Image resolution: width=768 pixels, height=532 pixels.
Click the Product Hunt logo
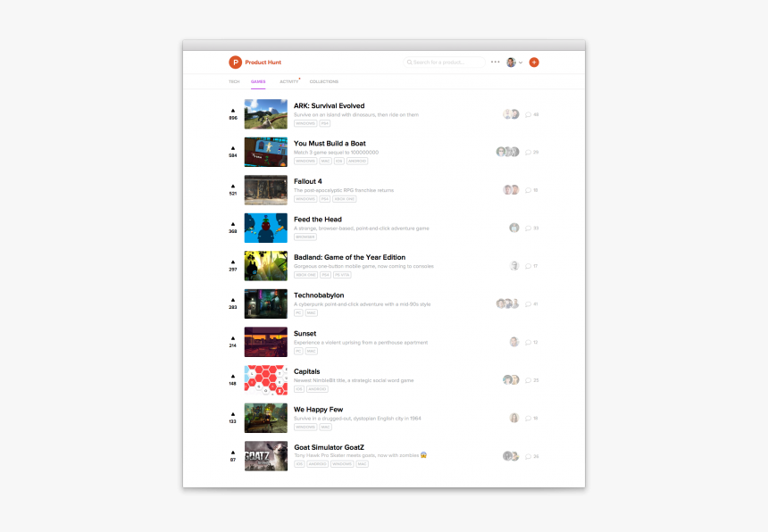pyautogui.click(x=238, y=62)
